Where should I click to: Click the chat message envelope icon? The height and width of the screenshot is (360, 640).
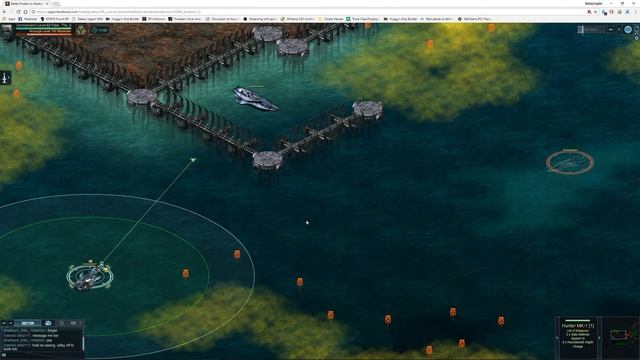[73, 323]
